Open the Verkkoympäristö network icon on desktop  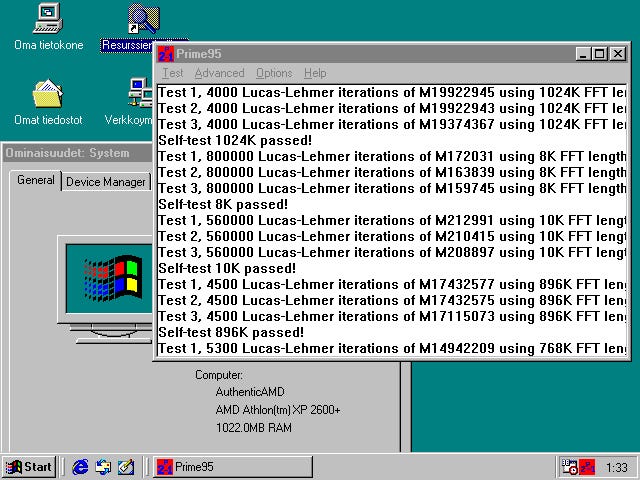(141, 93)
